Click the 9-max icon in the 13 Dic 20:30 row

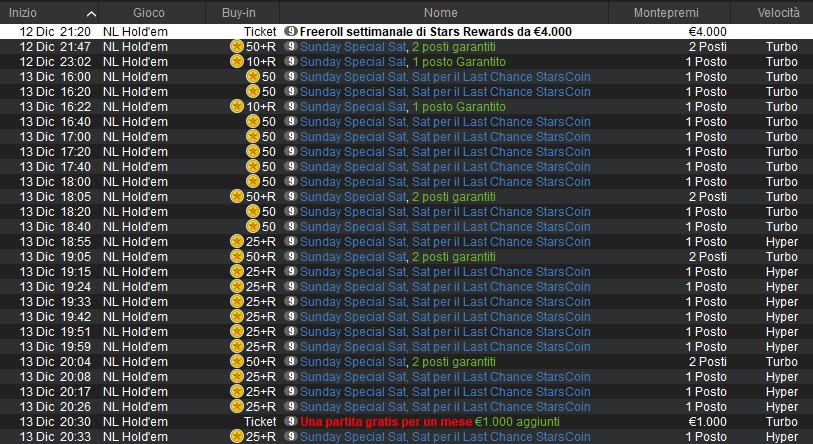291,422
